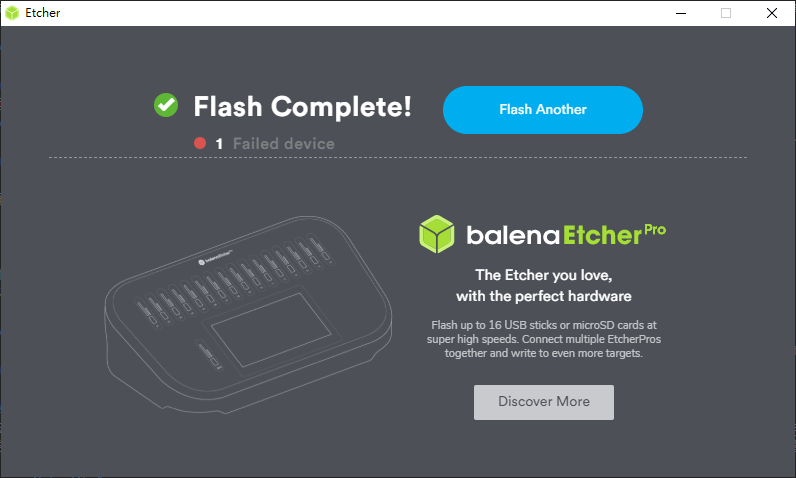The height and width of the screenshot is (478, 796).
Task: Maximize the Etcher window
Action: (726, 13)
